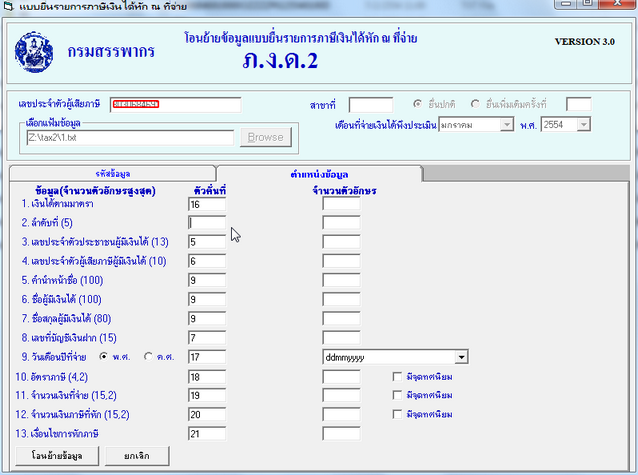The image size is (638, 475).
Task: Click character count field for ชื่อสกุลผู้มีเงินได้
Action: 341,318
